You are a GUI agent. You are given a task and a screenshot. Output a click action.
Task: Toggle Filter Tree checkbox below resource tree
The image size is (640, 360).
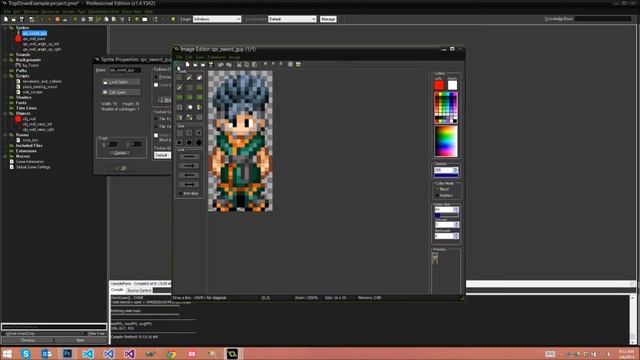pyautogui.click(x=85, y=334)
